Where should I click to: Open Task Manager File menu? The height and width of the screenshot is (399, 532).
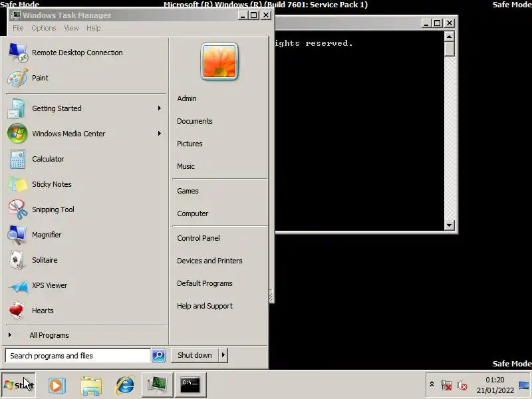[x=18, y=28]
